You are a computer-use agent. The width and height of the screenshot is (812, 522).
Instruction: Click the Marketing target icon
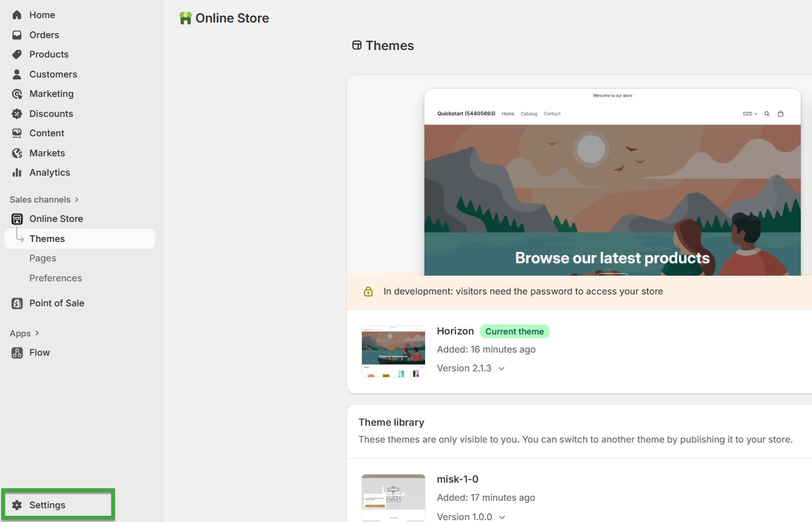point(17,94)
